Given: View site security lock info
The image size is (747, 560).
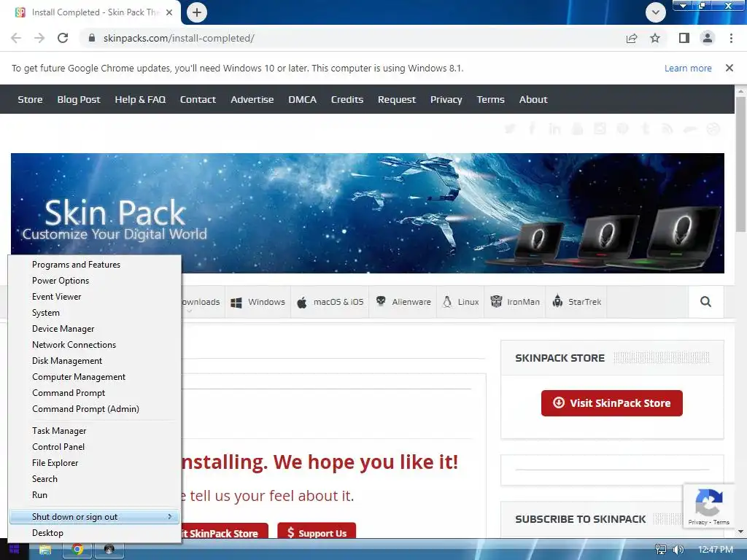Looking at the screenshot, I should point(92,38).
